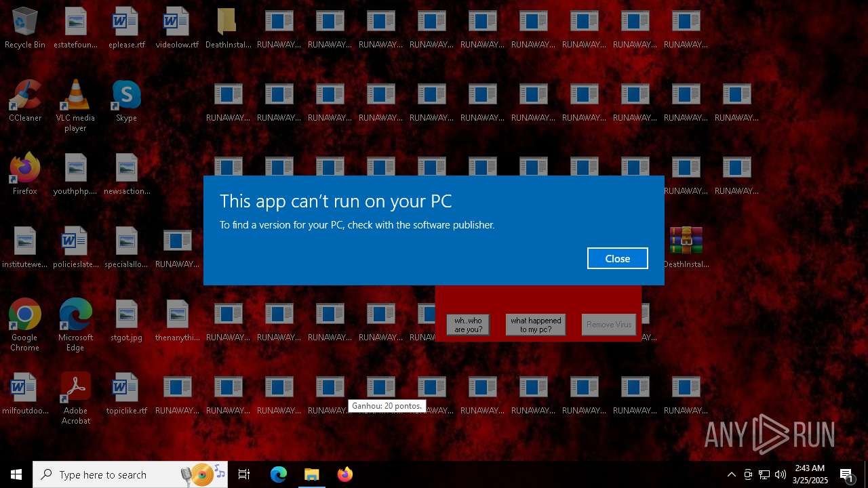Launch Firefox from the taskbar
This screenshot has width=868, height=488.
tap(344, 474)
